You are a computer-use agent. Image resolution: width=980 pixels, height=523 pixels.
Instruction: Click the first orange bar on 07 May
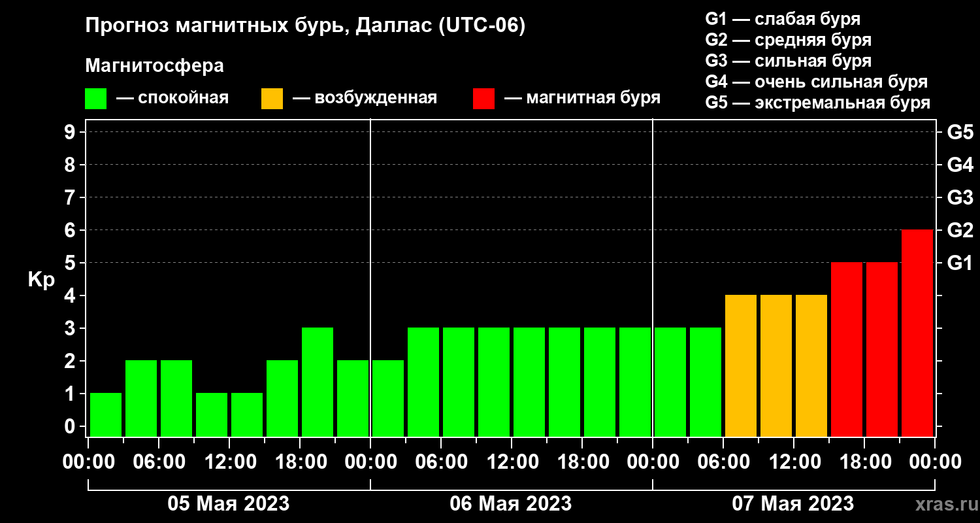click(x=741, y=365)
